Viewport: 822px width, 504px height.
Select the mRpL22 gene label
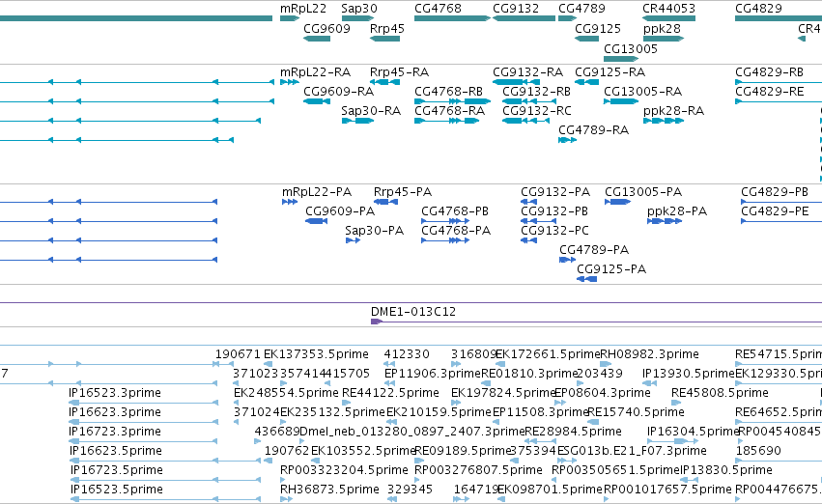(303, 9)
